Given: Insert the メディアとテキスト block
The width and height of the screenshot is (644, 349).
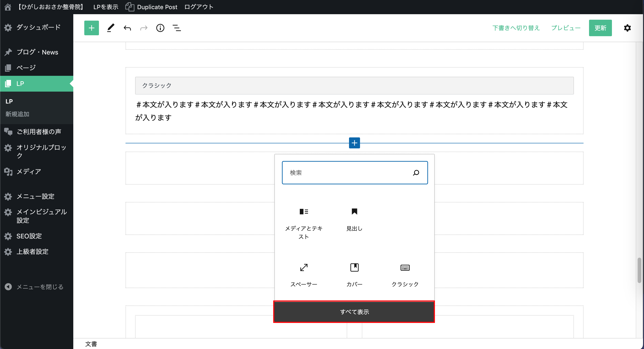Looking at the screenshot, I should 304,223.
